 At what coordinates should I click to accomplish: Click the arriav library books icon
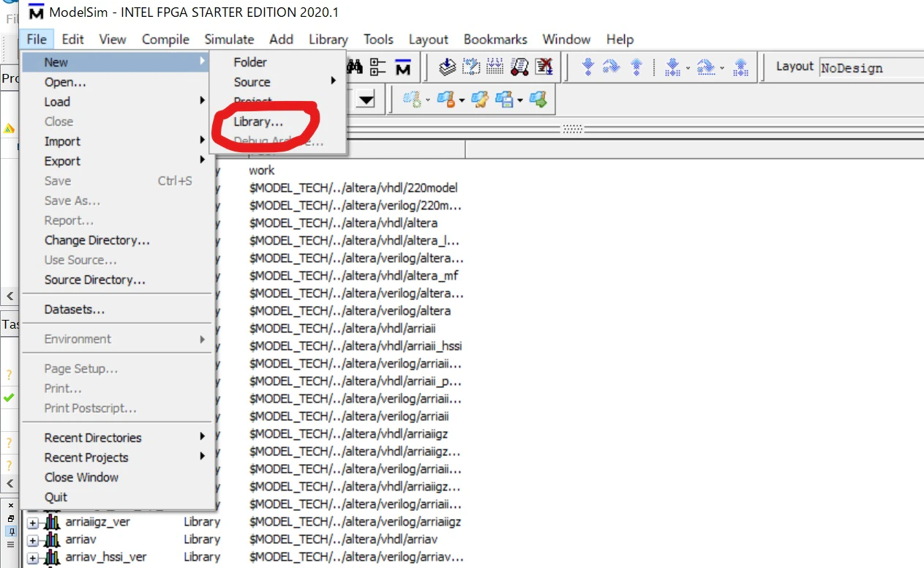point(52,539)
